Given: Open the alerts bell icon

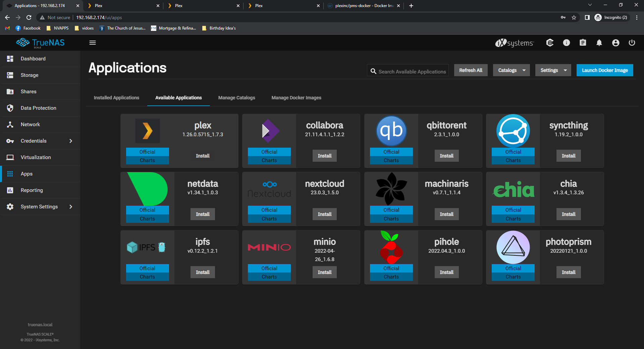Looking at the screenshot, I should 599,43.
